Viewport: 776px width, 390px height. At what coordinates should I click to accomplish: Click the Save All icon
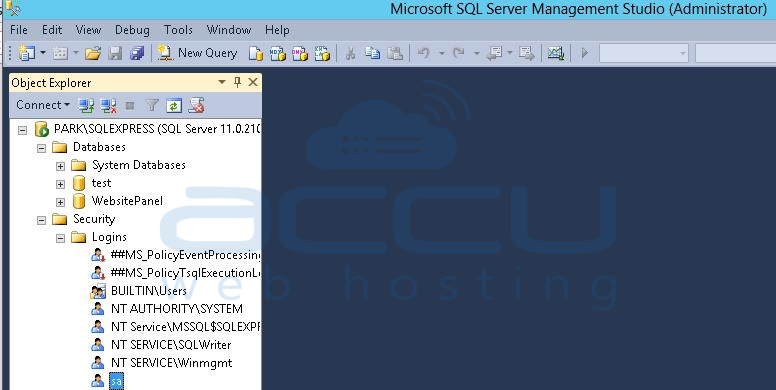tap(137, 53)
